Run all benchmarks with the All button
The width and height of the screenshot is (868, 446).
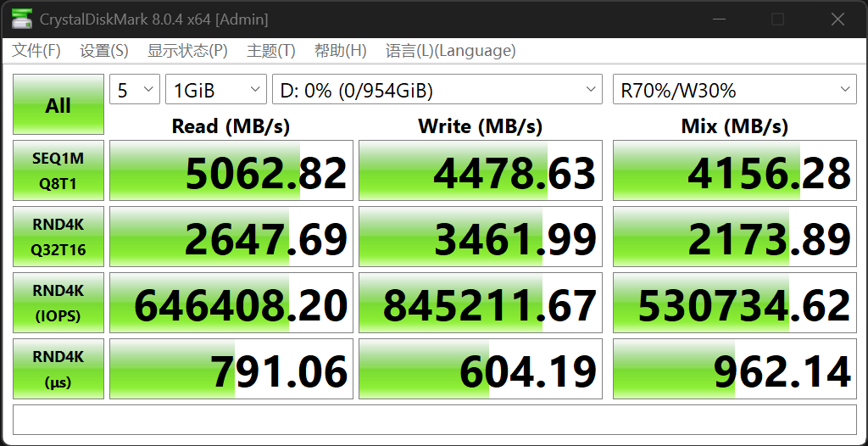[x=58, y=104]
